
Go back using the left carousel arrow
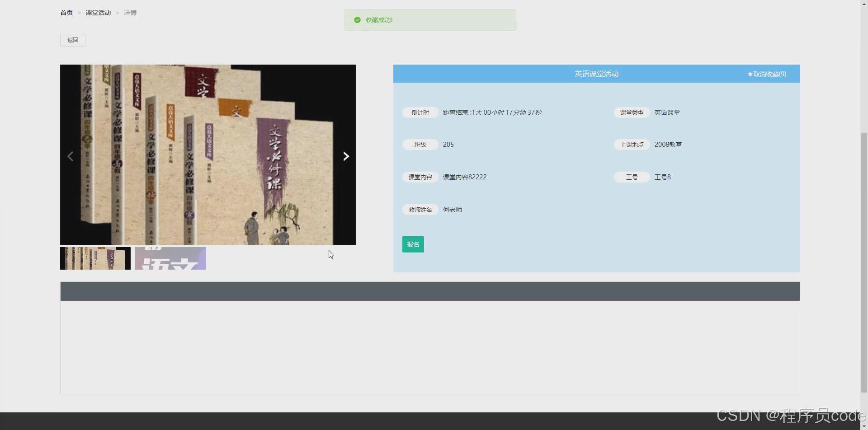pyautogui.click(x=71, y=156)
